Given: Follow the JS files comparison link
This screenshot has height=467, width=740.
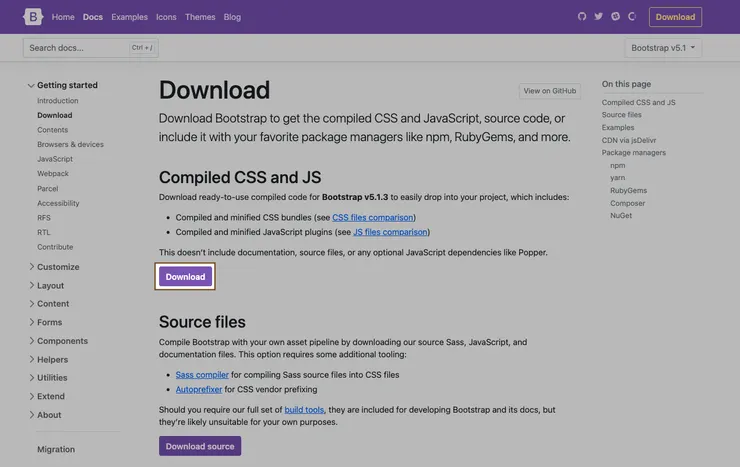Looking at the screenshot, I should click(x=390, y=232).
